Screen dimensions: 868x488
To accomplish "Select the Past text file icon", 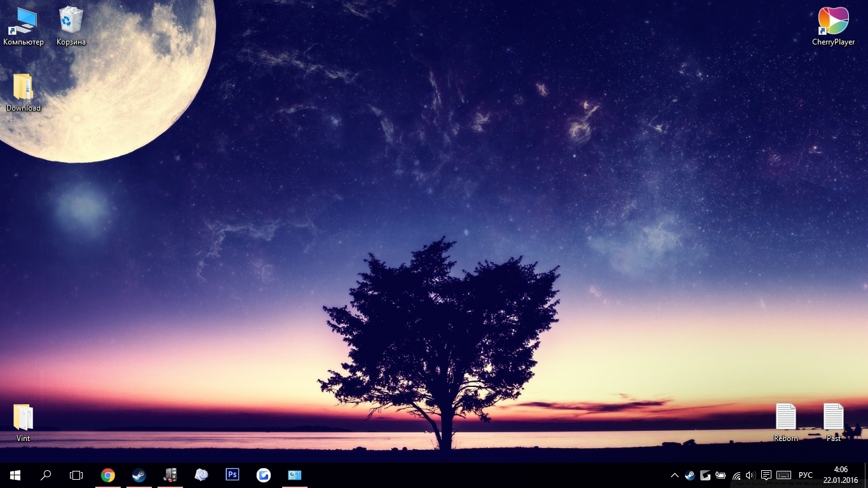I will coord(834,423).
